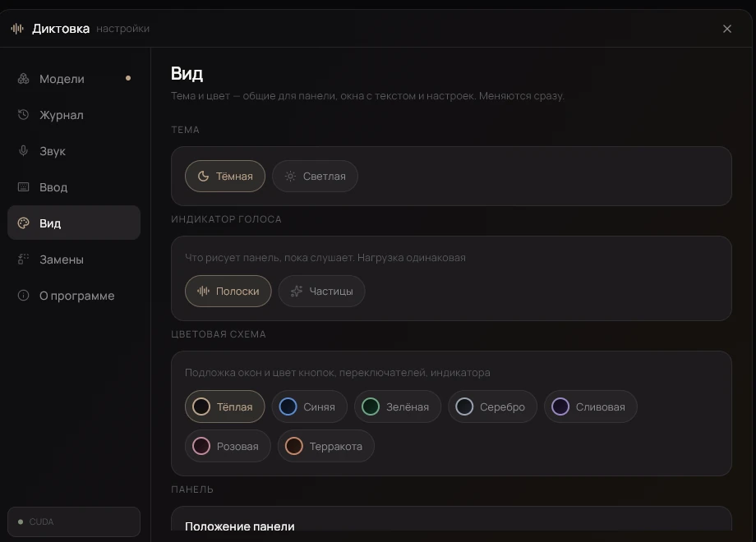Click the Модели sidebar icon
Screen dimensions: 756x542
pyautogui.click(x=23, y=79)
